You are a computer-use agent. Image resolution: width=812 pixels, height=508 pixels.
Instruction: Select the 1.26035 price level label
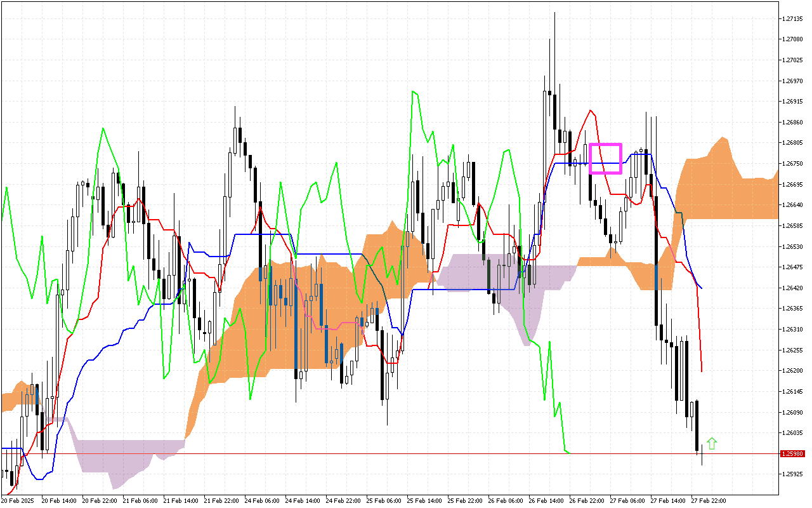click(794, 433)
